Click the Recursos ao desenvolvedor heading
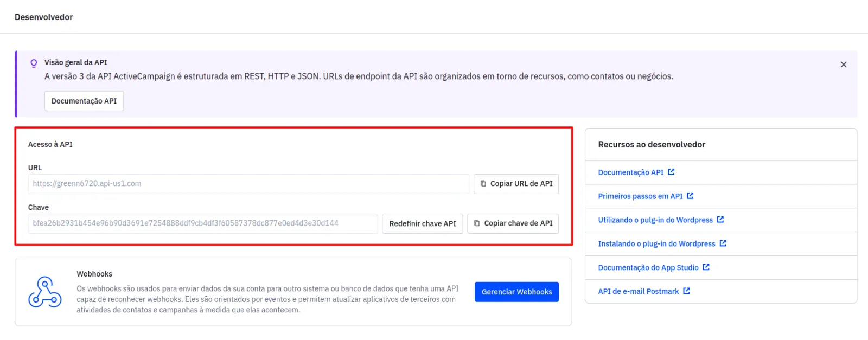 652,145
